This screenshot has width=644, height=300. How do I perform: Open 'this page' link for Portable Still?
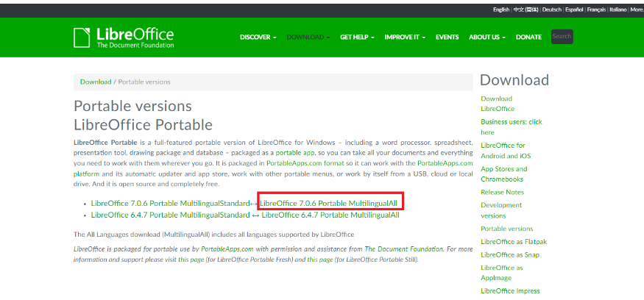(320, 260)
